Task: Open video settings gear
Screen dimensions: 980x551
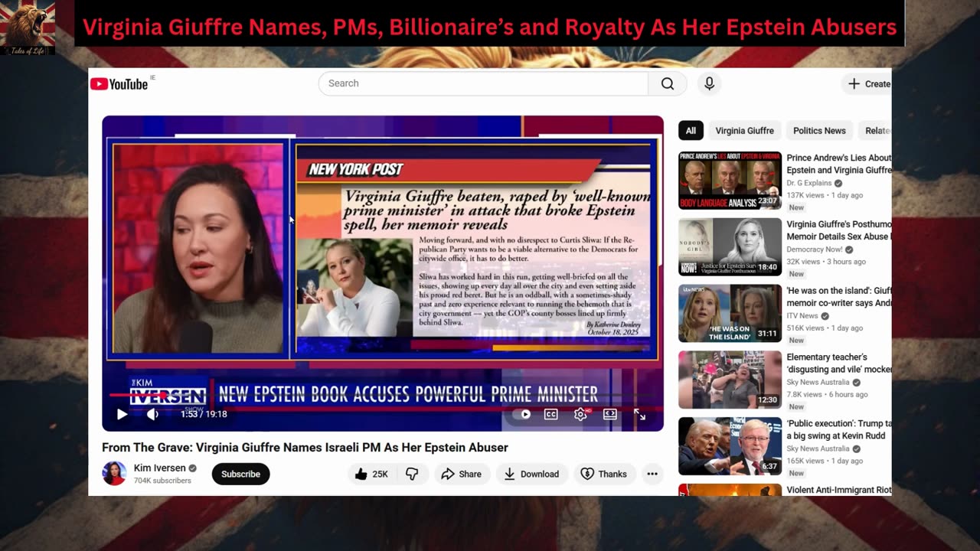Action: coord(581,414)
